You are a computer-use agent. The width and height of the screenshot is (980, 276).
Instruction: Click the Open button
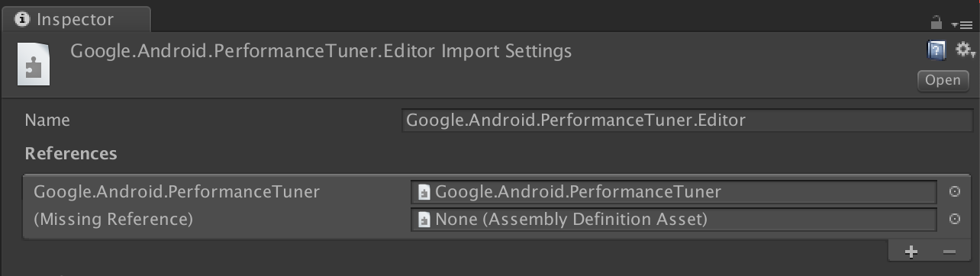pyautogui.click(x=943, y=81)
